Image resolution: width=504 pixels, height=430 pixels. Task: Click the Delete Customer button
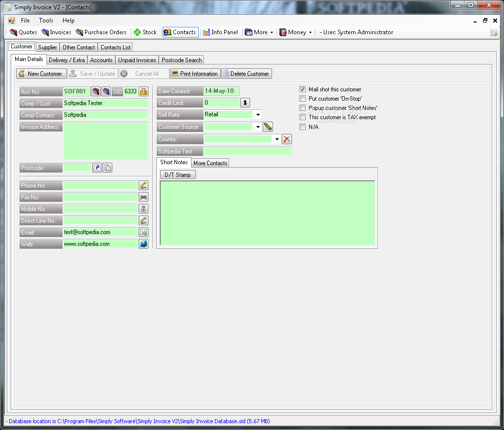tap(247, 74)
